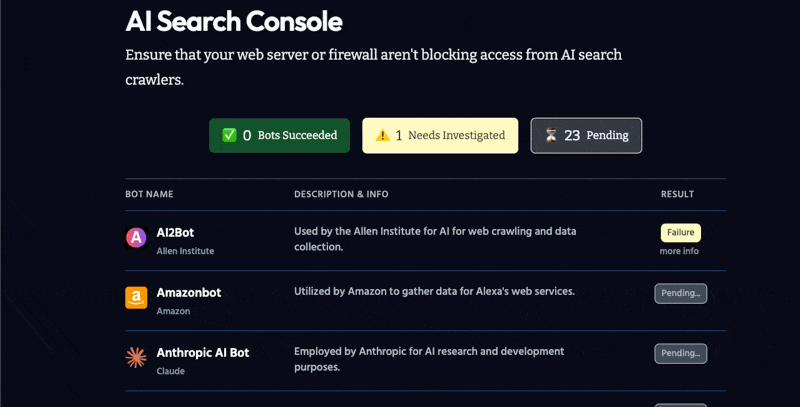This screenshot has height=407, width=800.
Task: Click the warning triangle icon in Needs Investigated
Action: pyautogui.click(x=383, y=135)
